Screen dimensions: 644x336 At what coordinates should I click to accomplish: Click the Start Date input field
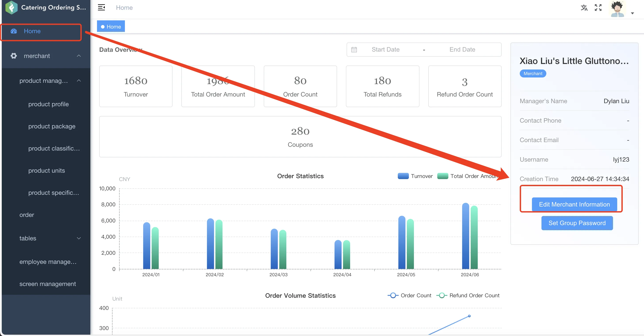click(x=386, y=50)
